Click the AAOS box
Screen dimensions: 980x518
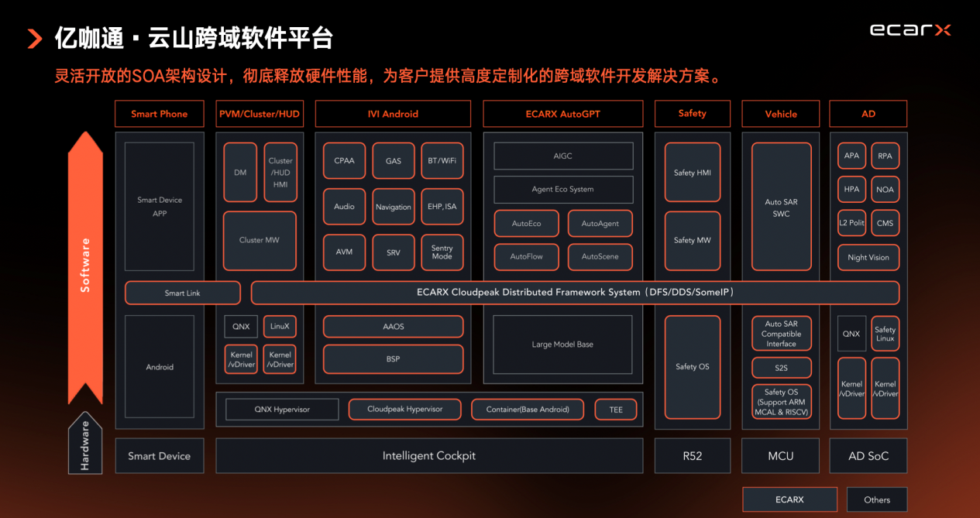[x=394, y=327]
